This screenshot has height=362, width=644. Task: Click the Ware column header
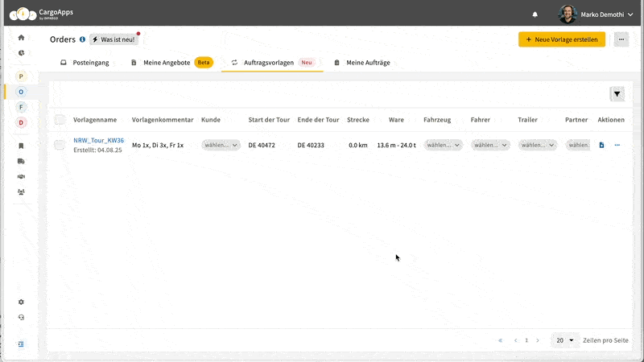[x=396, y=120]
